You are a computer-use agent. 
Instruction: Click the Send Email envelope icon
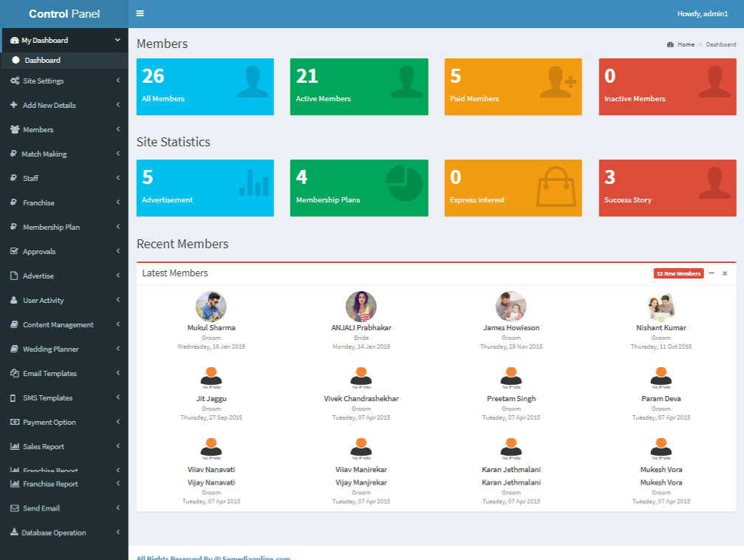tap(15, 508)
